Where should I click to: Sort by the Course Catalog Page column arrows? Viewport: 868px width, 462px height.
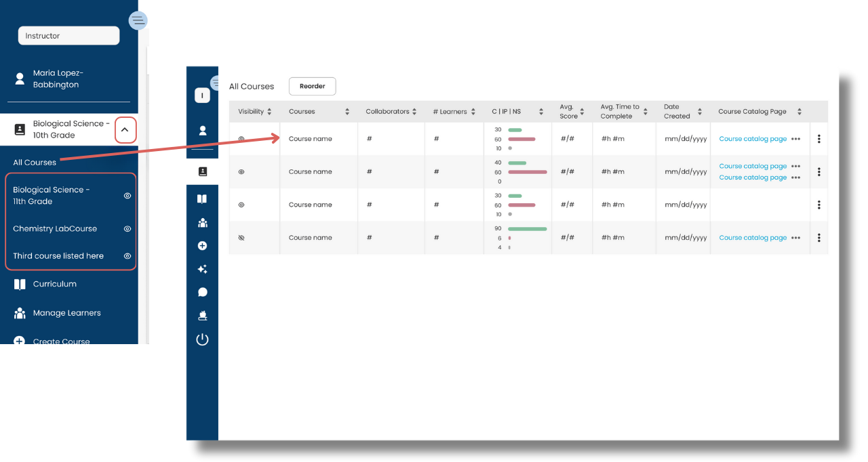coord(800,112)
